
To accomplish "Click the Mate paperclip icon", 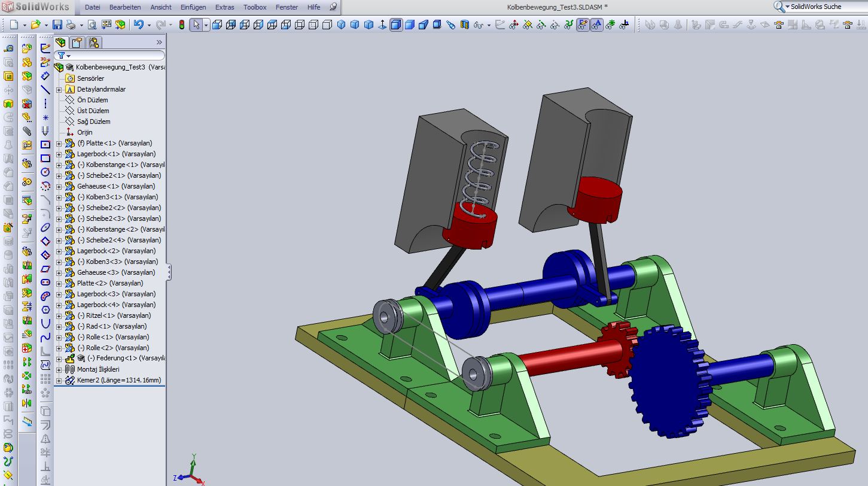I will pyautogui.click(x=27, y=131).
